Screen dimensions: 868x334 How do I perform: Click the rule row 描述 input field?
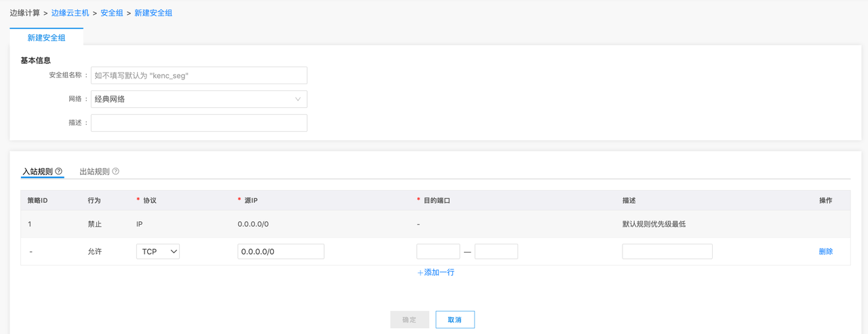point(667,251)
